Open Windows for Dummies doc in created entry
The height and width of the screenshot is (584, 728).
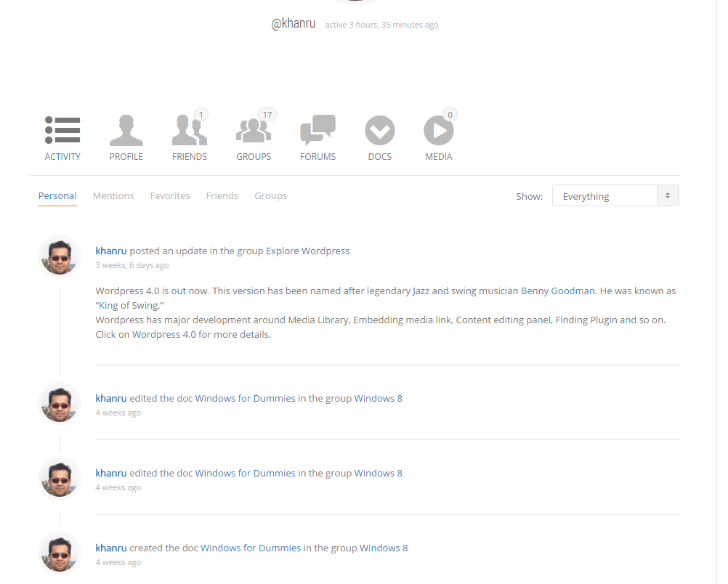(x=251, y=548)
